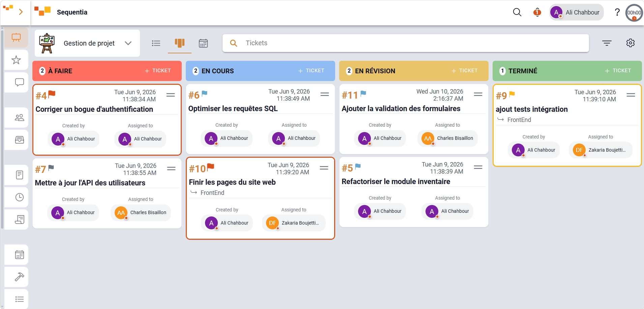Open the handle menu on ticket #6
This screenshot has width=644, height=309.
(325, 95)
